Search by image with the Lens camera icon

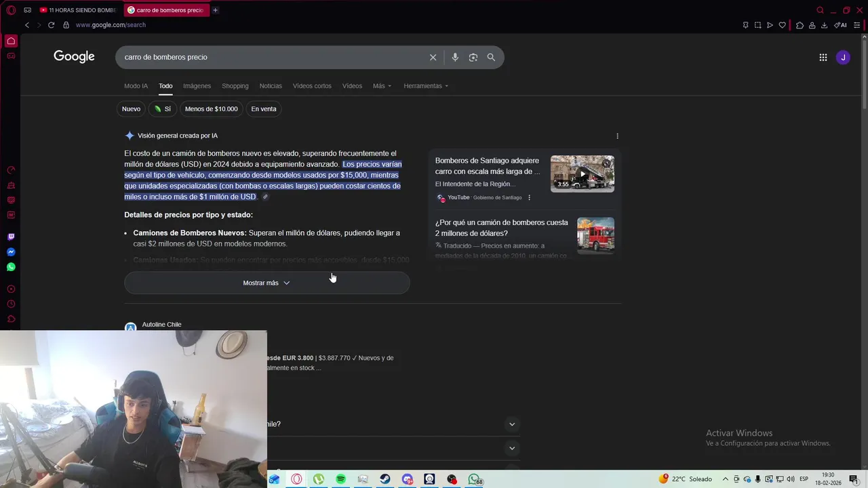click(473, 57)
